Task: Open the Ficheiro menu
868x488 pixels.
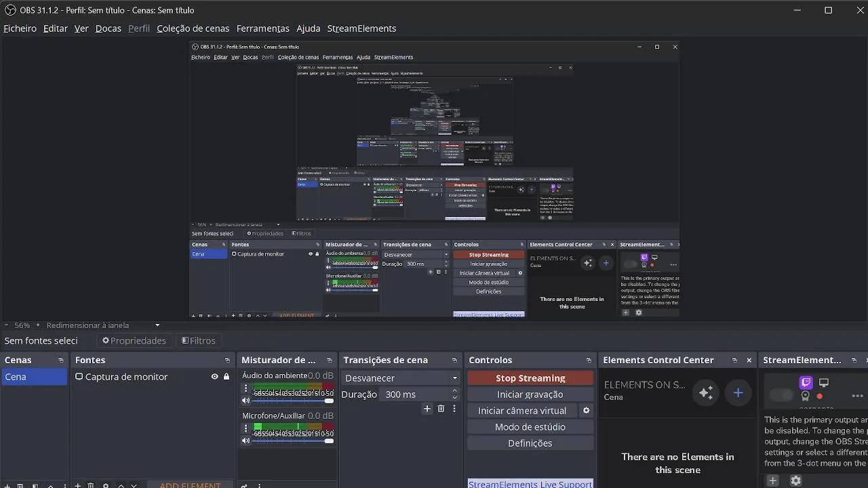Action: (x=20, y=28)
